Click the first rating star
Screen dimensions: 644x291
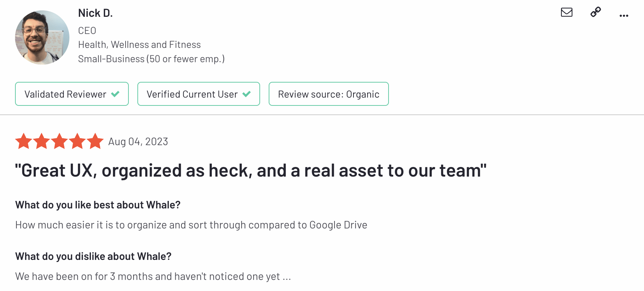click(x=24, y=141)
